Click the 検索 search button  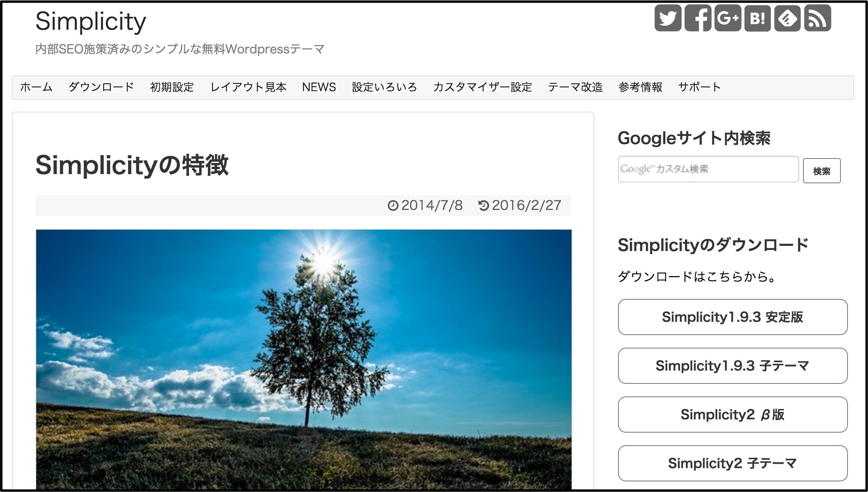pos(822,171)
